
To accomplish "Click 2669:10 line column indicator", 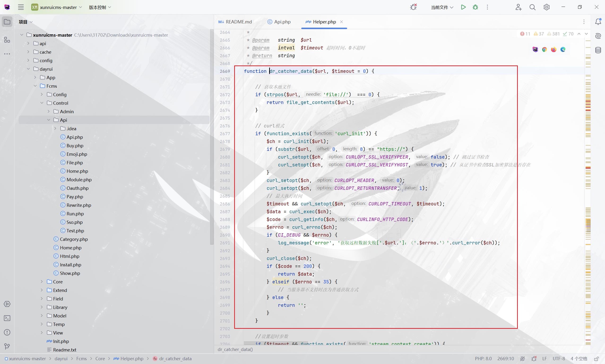I will pyautogui.click(x=506, y=359).
